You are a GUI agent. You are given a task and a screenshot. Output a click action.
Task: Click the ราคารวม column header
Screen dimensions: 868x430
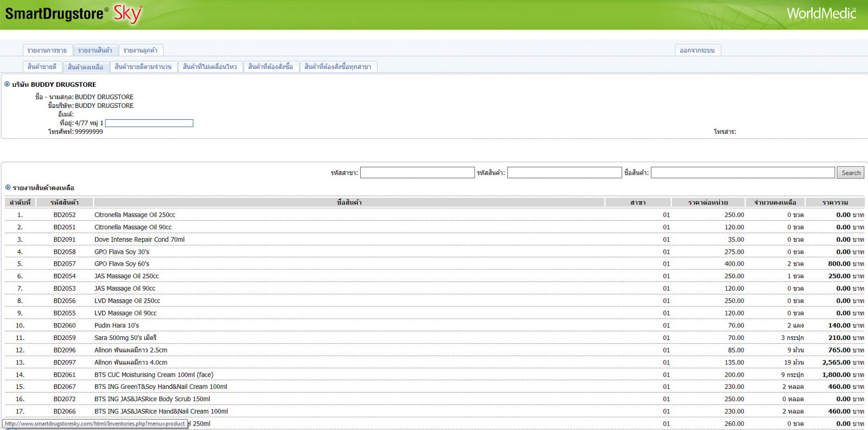click(835, 202)
